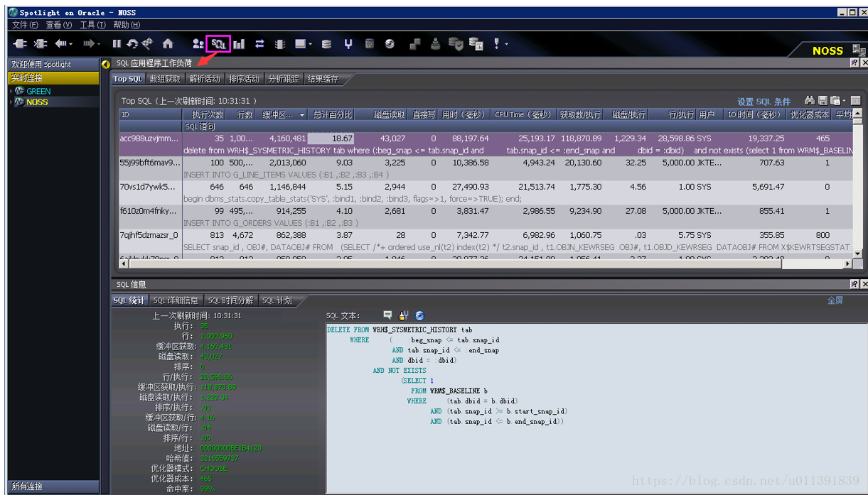
Task: Open the SQL workload page via SQL icon
Action: [218, 44]
